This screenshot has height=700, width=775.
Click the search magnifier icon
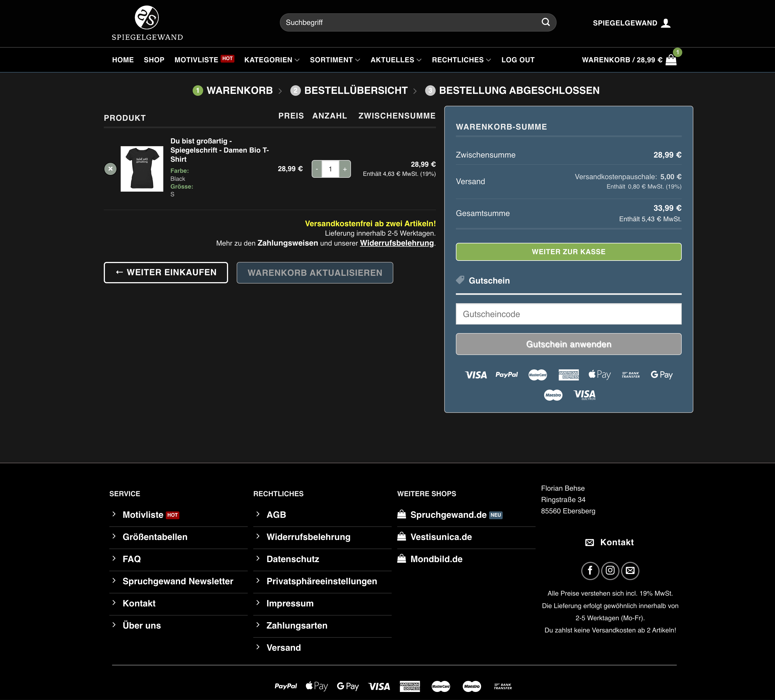pyautogui.click(x=546, y=22)
